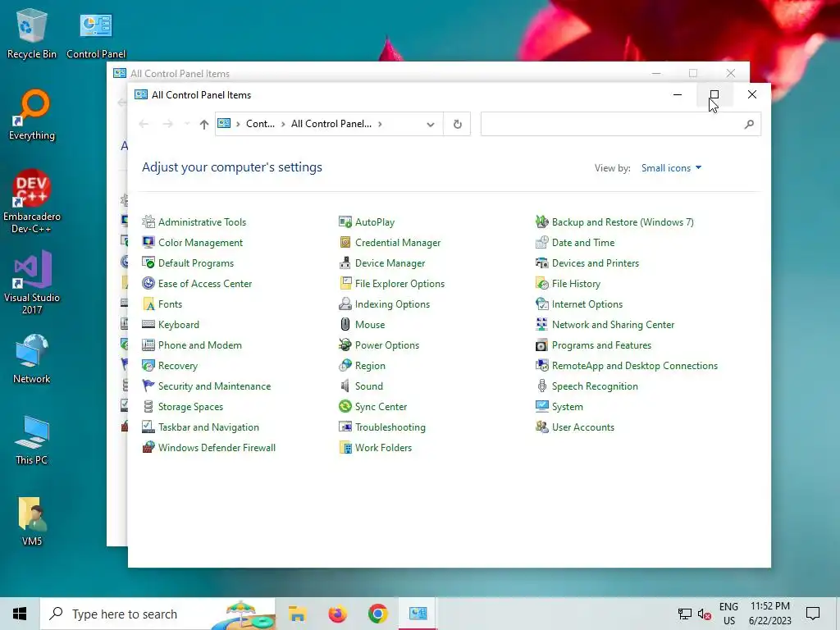
Task: Select the Cont... breadcrumb segment
Action: coord(260,124)
